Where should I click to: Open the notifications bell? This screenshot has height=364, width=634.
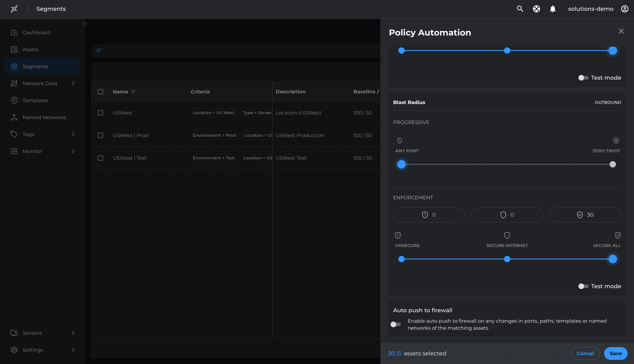pos(552,9)
